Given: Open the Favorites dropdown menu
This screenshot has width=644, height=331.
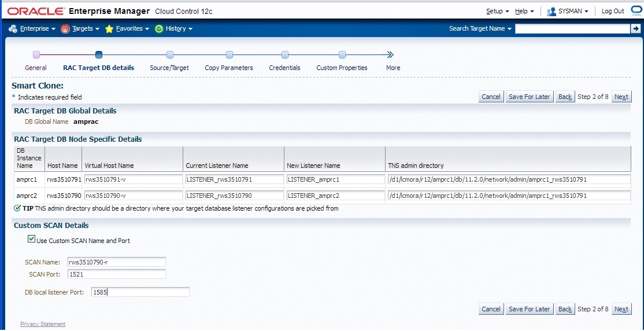Looking at the screenshot, I should 132,29.
